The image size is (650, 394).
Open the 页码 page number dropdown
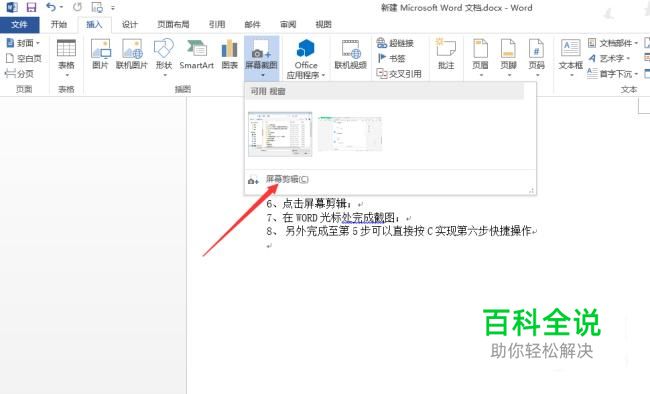(536, 58)
